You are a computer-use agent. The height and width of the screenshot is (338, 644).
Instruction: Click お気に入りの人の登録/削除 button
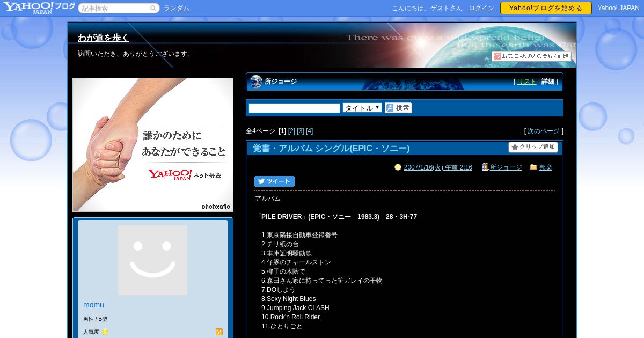coord(531,56)
